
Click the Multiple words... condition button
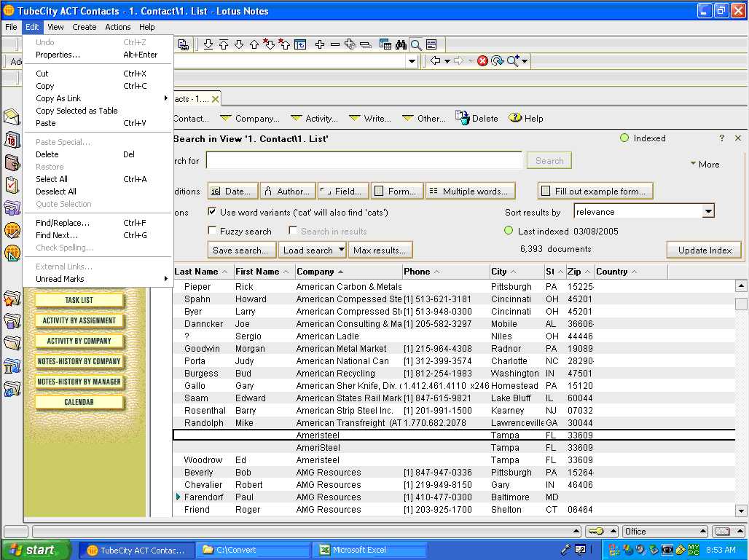coord(470,191)
